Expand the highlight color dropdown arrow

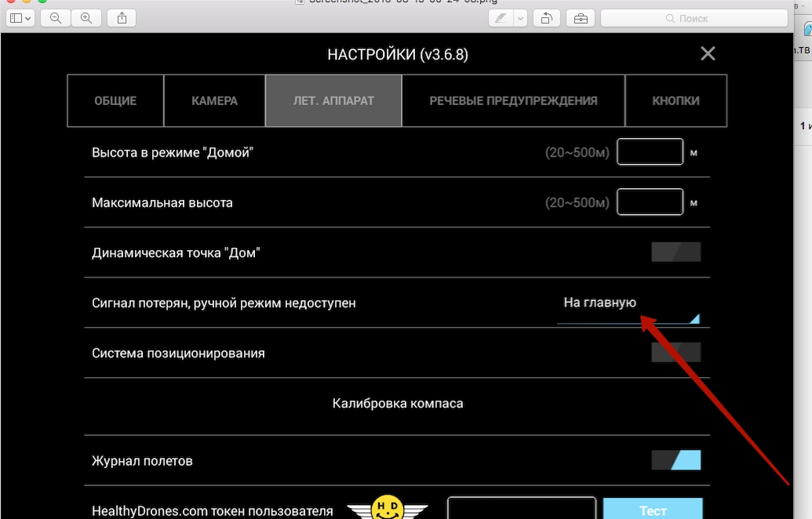(520, 18)
